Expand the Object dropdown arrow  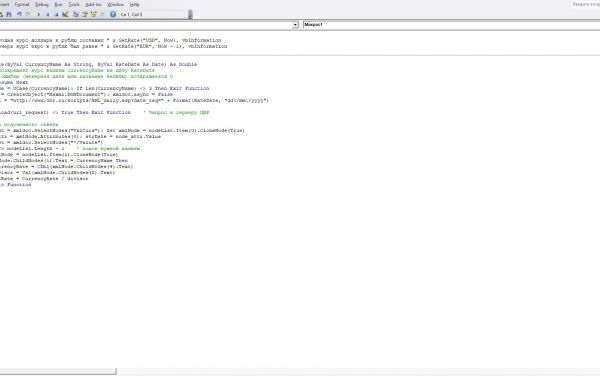(x=295, y=24)
